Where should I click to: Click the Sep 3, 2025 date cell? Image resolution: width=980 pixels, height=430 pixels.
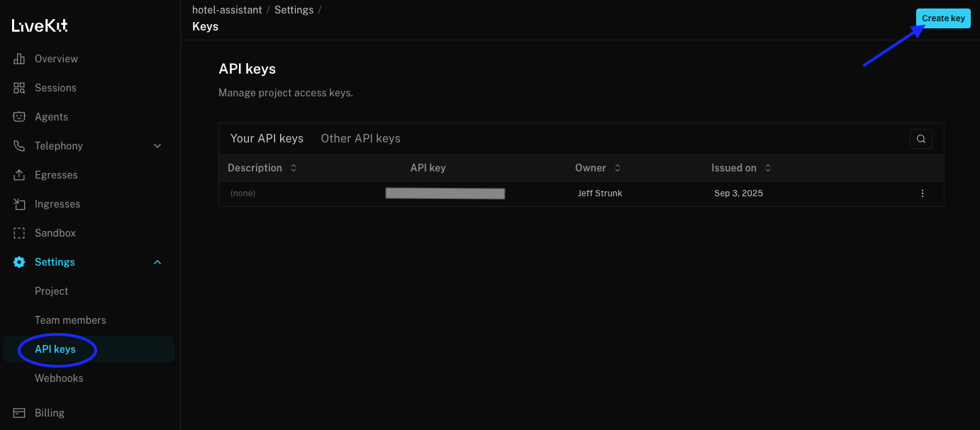click(739, 193)
